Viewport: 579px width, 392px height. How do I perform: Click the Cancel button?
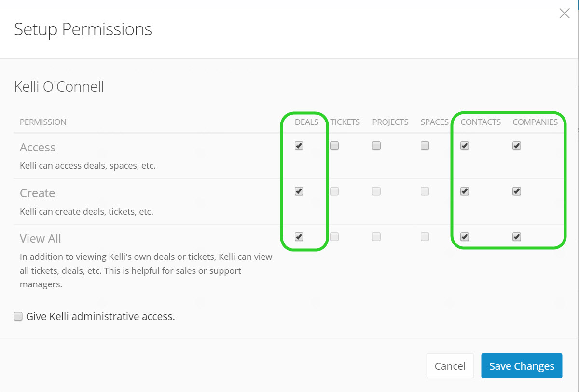pos(450,366)
